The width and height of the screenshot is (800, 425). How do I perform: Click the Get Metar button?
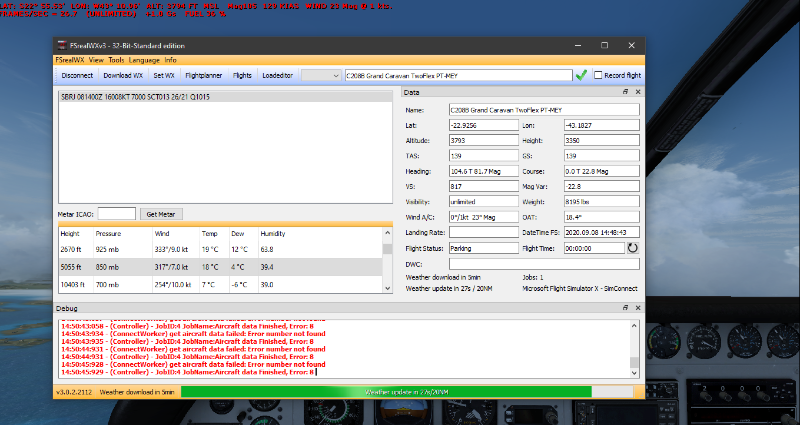[x=161, y=214]
